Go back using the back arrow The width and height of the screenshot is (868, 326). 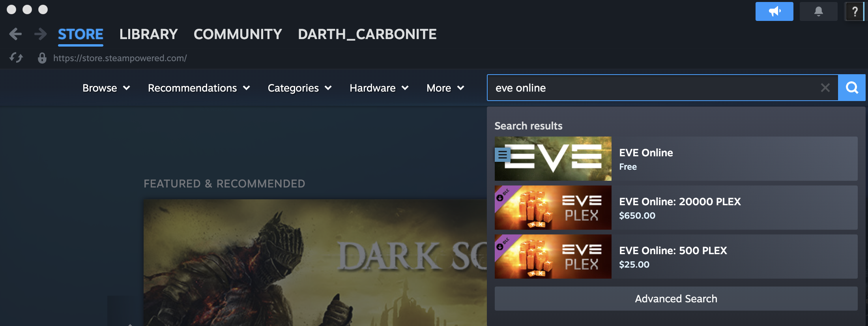point(15,34)
